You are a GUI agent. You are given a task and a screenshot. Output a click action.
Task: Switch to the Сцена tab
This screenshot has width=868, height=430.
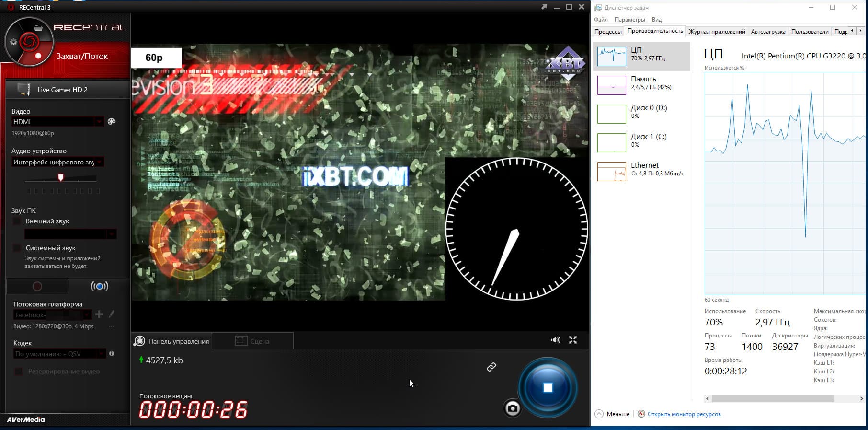coord(253,341)
